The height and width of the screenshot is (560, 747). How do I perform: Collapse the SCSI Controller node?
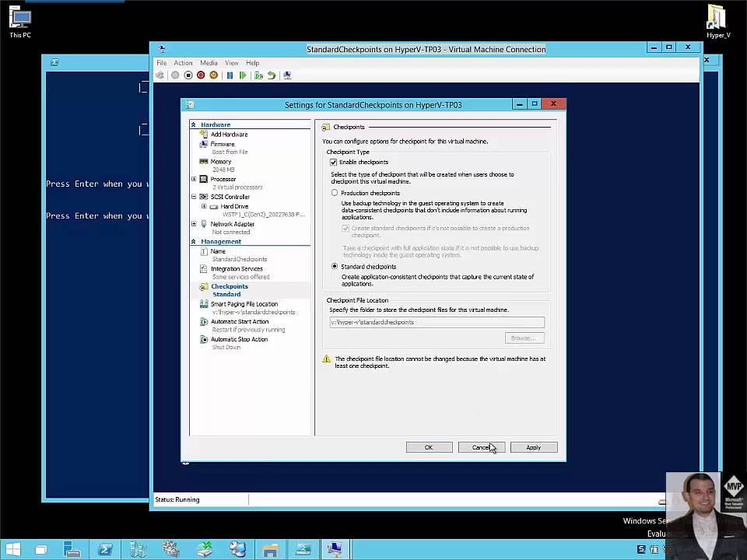(x=194, y=197)
